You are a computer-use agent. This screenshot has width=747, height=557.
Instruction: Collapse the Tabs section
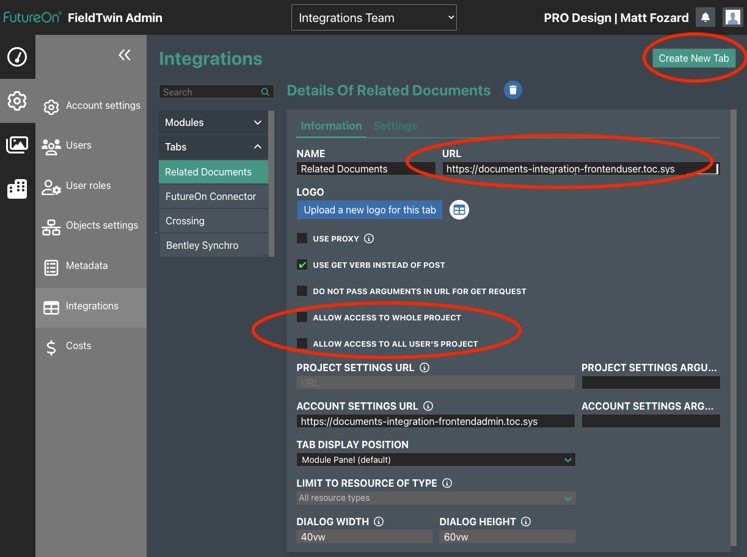pyautogui.click(x=213, y=147)
